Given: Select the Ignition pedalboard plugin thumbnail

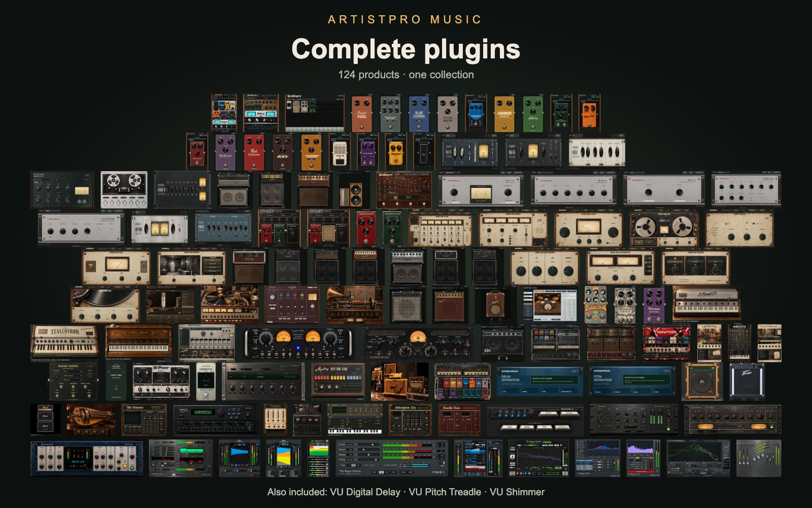Looking at the screenshot, I should click(666, 343).
